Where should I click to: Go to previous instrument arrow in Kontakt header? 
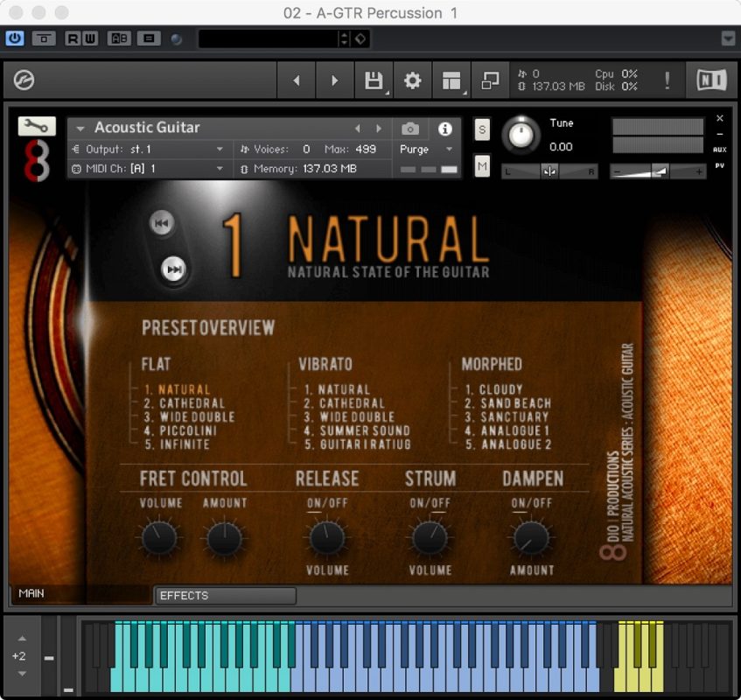(297, 80)
